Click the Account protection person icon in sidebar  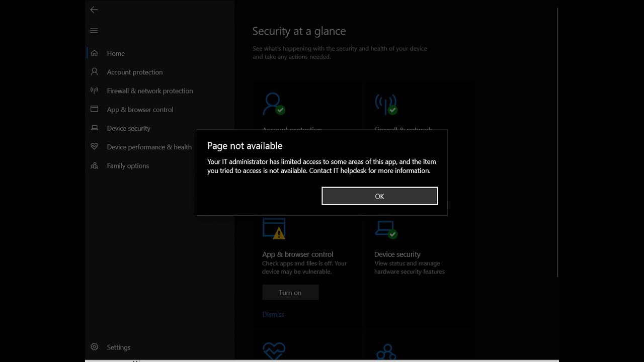(94, 72)
